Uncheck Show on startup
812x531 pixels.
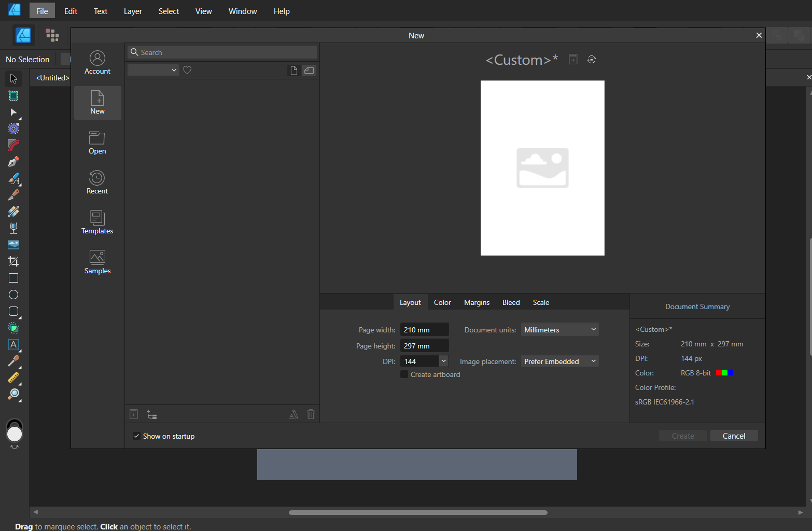pyautogui.click(x=136, y=436)
